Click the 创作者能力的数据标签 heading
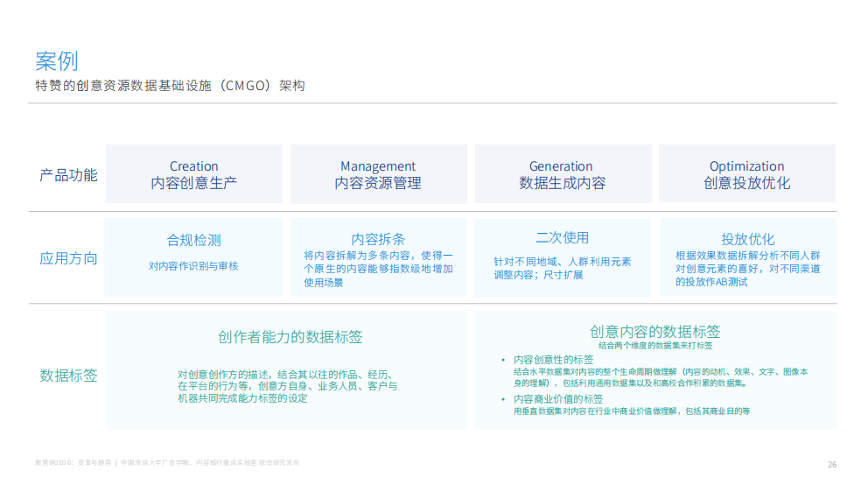The width and height of the screenshot is (868, 485). pos(290,336)
